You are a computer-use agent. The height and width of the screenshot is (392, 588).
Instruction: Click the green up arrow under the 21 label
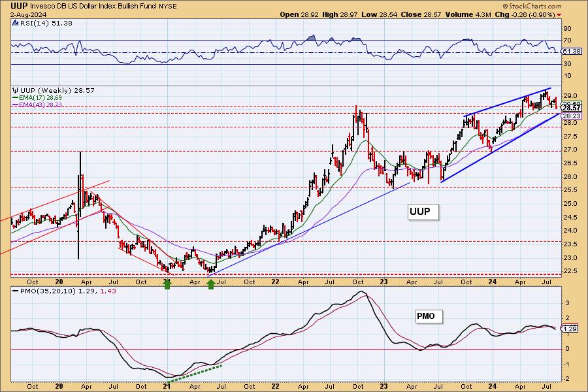coord(167,284)
